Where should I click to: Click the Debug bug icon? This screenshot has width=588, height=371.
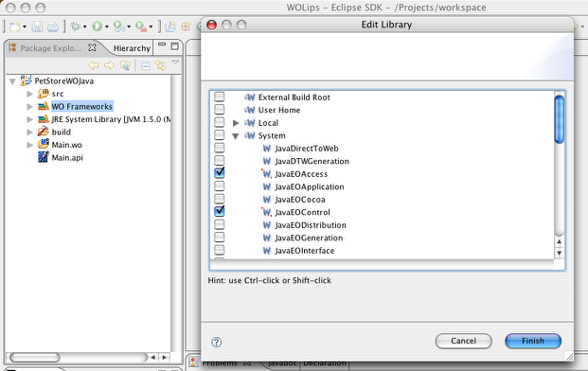[76, 26]
